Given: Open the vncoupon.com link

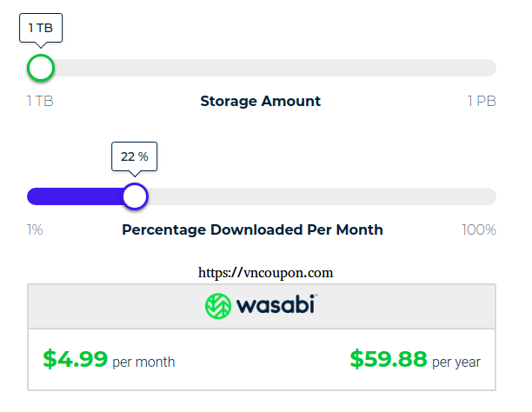Looking at the screenshot, I should pos(266,273).
